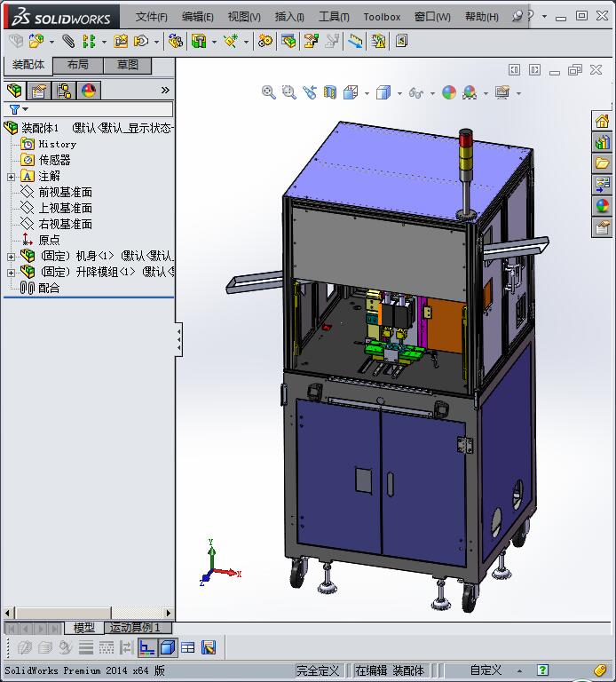Click the Clearance Verification warning icon
Screen dimensions: 616x682
379,42
